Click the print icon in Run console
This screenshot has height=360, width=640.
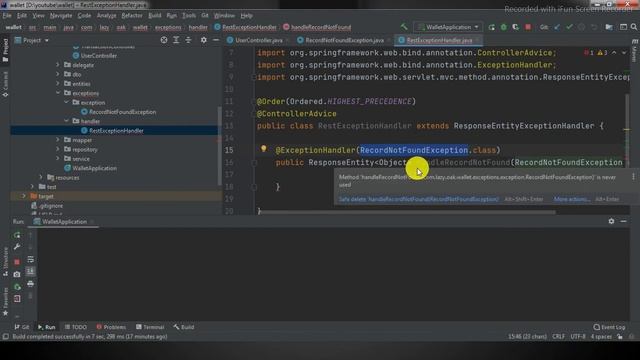31,284
